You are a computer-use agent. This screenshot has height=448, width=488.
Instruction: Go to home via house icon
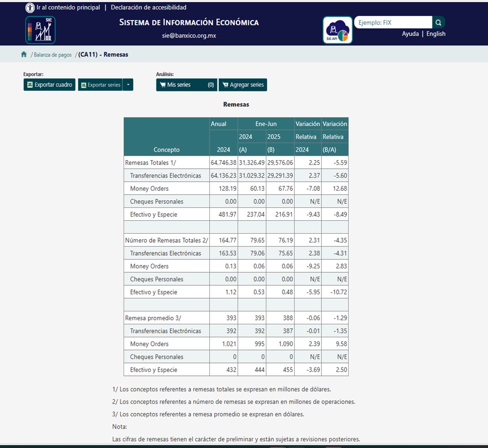pos(24,55)
